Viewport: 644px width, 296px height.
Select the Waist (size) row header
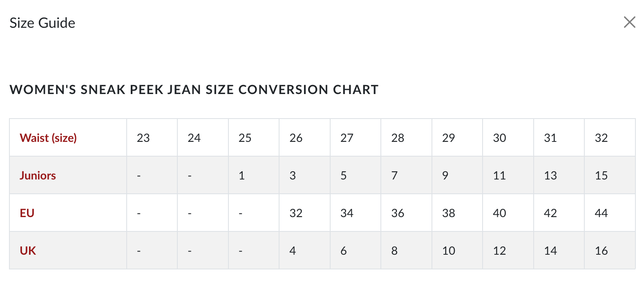pyautogui.click(x=68, y=138)
